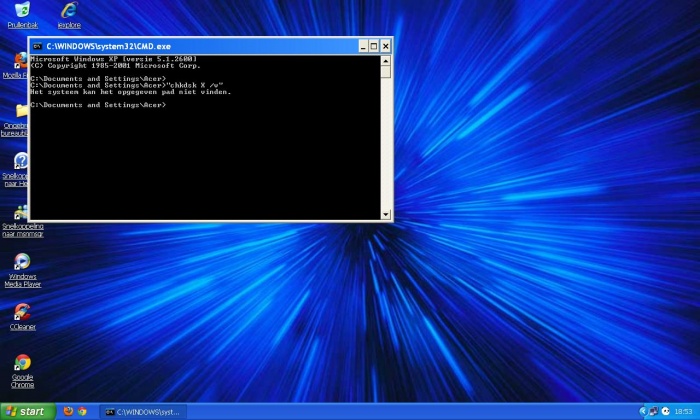Open the network connections tray icon
700x420 pixels.
654,411
